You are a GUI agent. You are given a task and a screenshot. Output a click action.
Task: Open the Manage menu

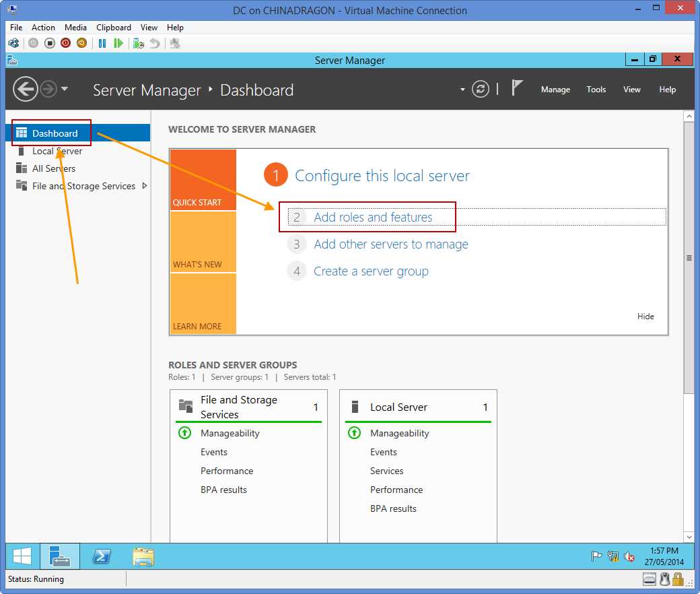tap(555, 90)
